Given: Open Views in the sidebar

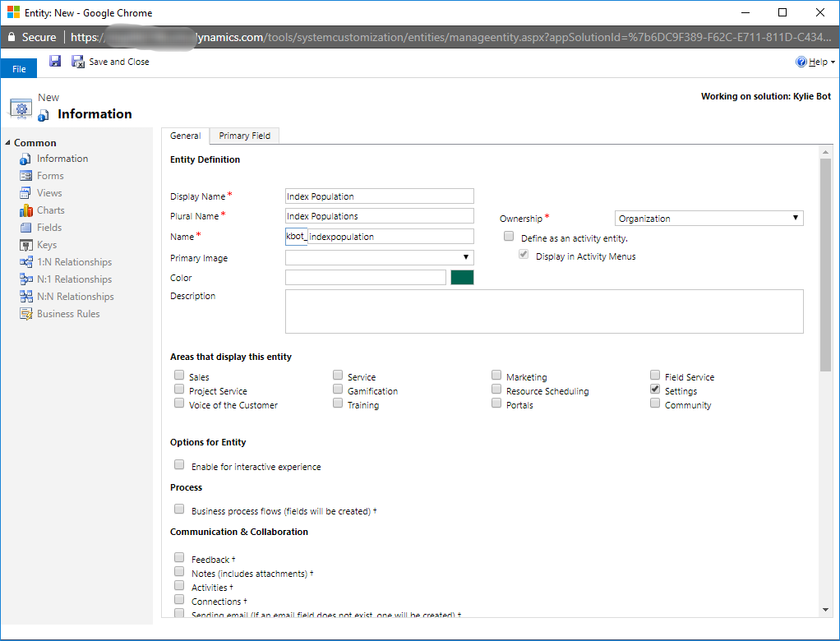Looking at the screenshot, I should (49, 193).
